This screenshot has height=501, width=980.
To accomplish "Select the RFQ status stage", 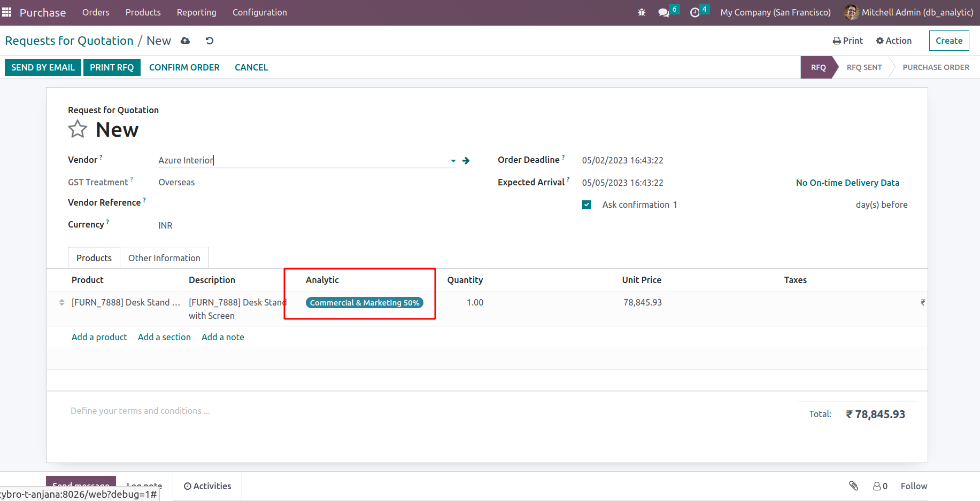I will click(x=818, y=67).
